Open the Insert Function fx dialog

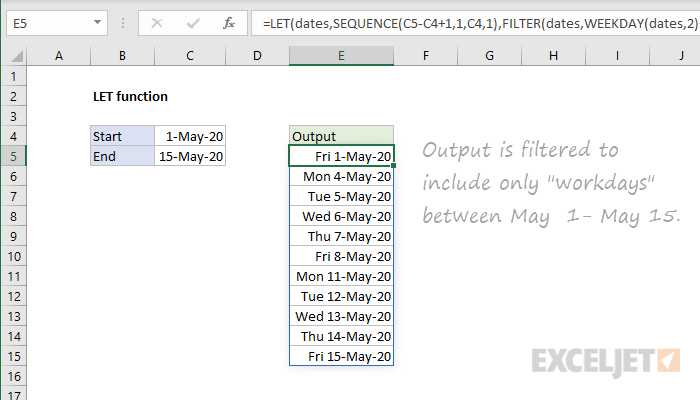point(229,23)
